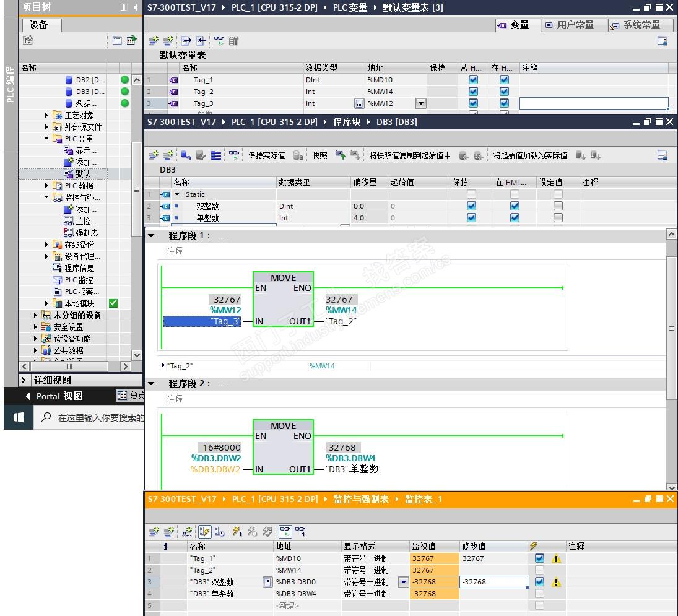Collapse 程序段 2 network
The image size is (678, 616).
point(151,383)
